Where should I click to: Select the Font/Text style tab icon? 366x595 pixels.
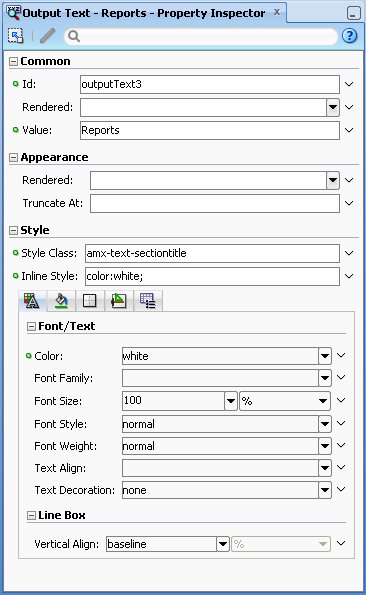[32, 301]
